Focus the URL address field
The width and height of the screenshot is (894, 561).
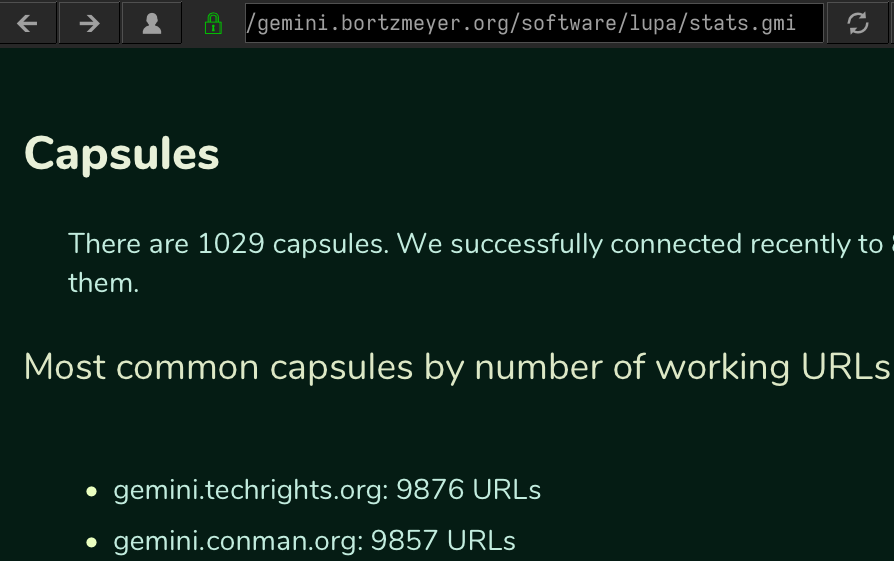tap(534, 23)
